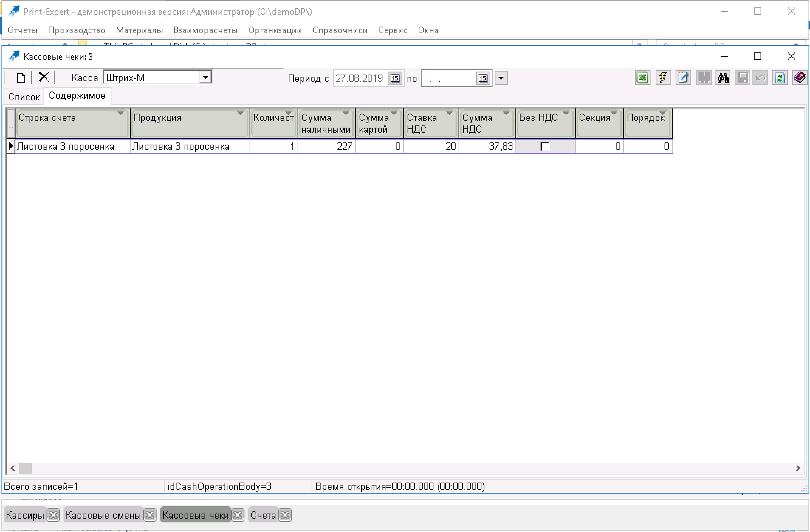Viewport: 810px width, 532px height.
Task: Refresh data with green arrows icon
Action: pos(780,78)
